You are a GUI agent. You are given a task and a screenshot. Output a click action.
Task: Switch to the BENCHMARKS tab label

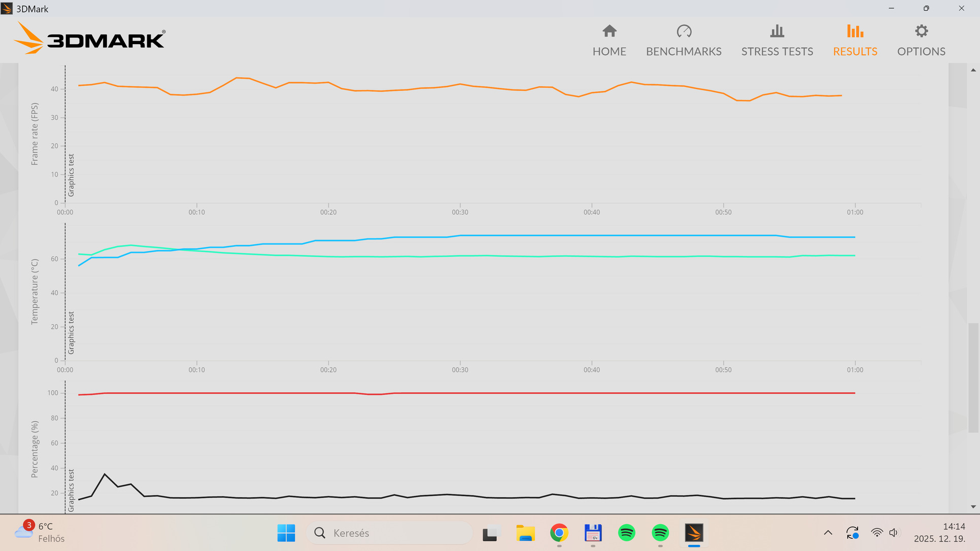click(x=684, y=52)
